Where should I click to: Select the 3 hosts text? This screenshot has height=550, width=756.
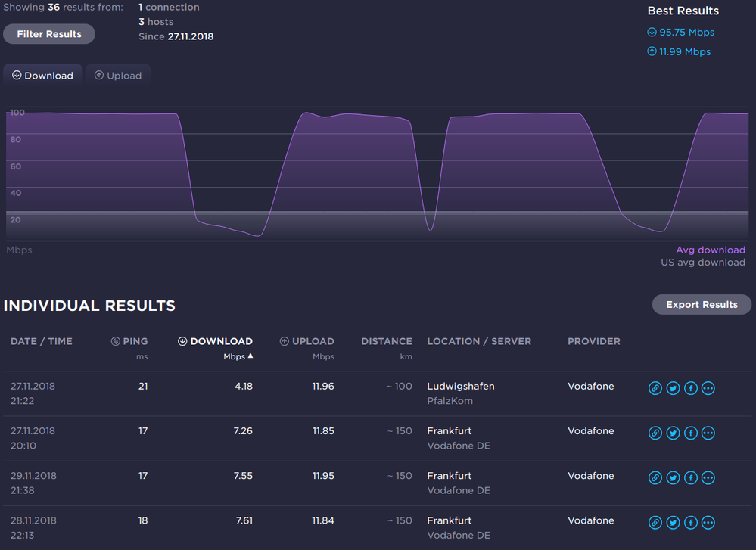point(156,22)
